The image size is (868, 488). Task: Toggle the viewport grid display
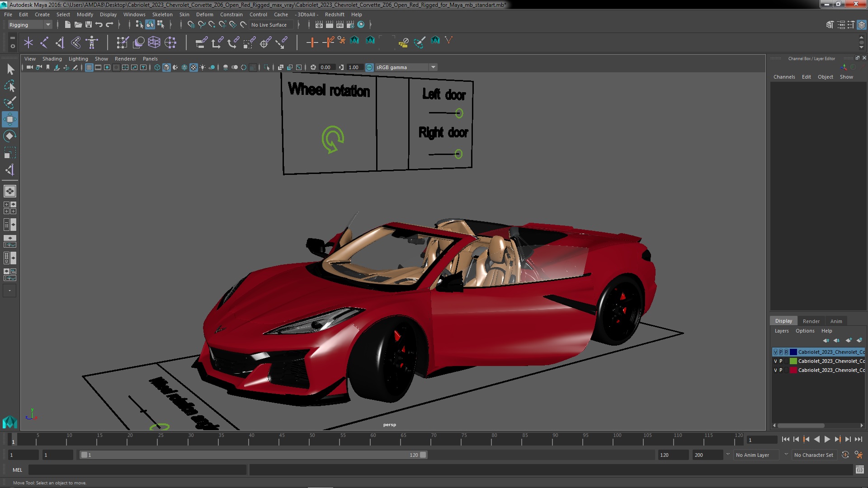[89, 67]
